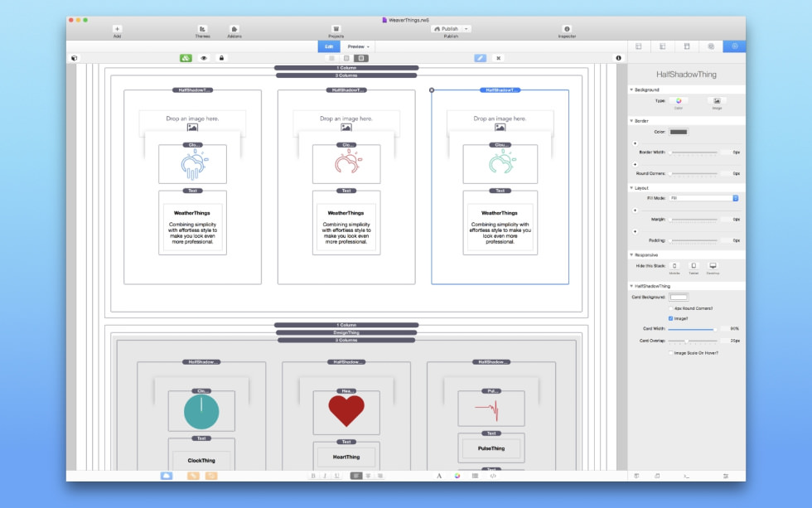Image resolution: width=812 pixels, height=508 pixels.
Task: Align text center in bottom bar
Action: (x=368, y=476)
